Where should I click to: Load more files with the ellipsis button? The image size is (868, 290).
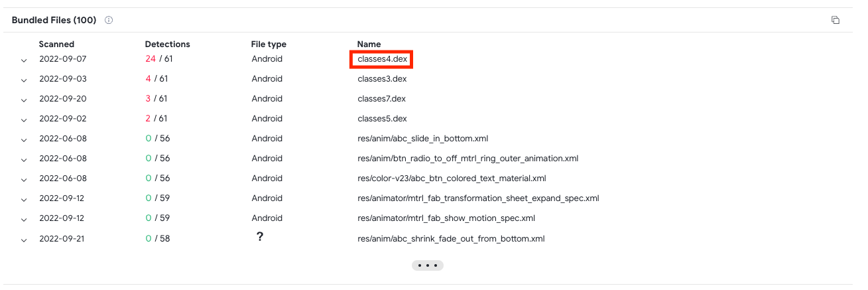(428, 265)
